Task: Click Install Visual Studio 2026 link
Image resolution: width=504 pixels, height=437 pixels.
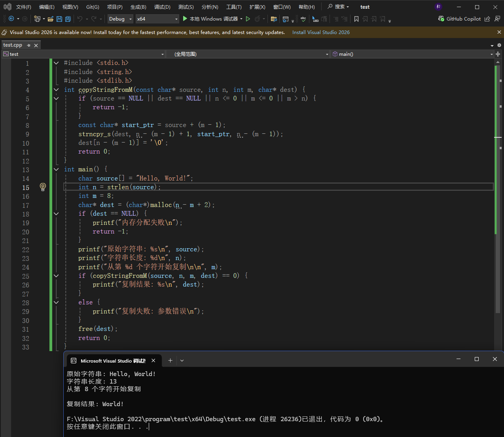Action: [321, 32]
